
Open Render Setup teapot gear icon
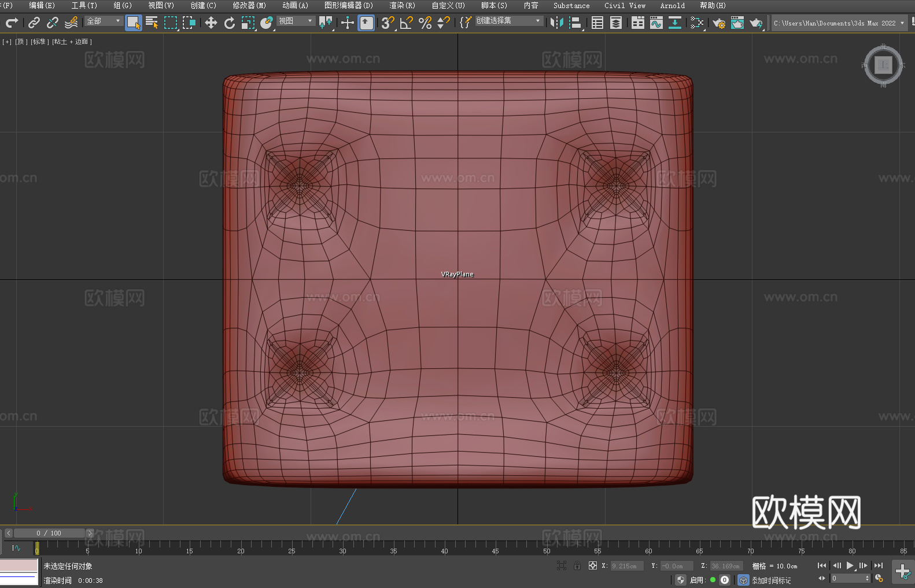(719, 23)
